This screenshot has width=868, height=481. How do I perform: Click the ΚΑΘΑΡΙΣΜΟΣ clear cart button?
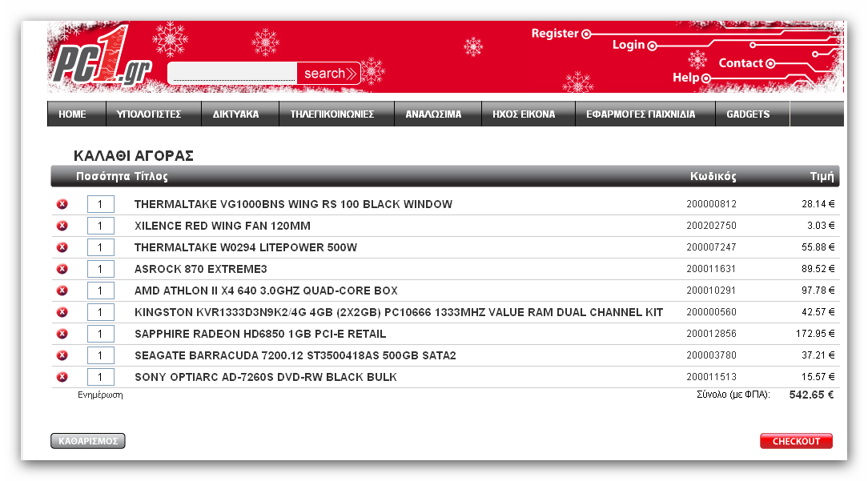click(x=88, y=441)
